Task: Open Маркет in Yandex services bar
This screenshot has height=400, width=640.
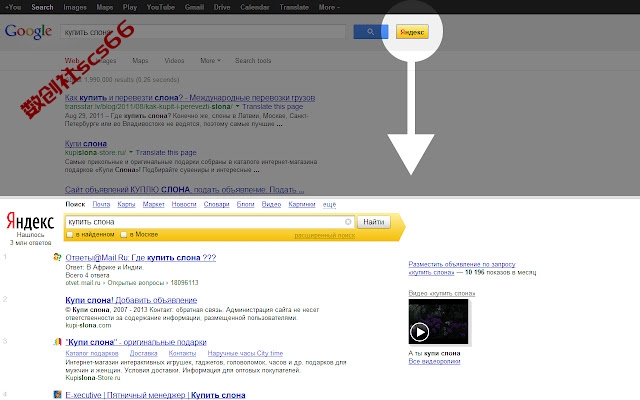Action: point(153,204)
